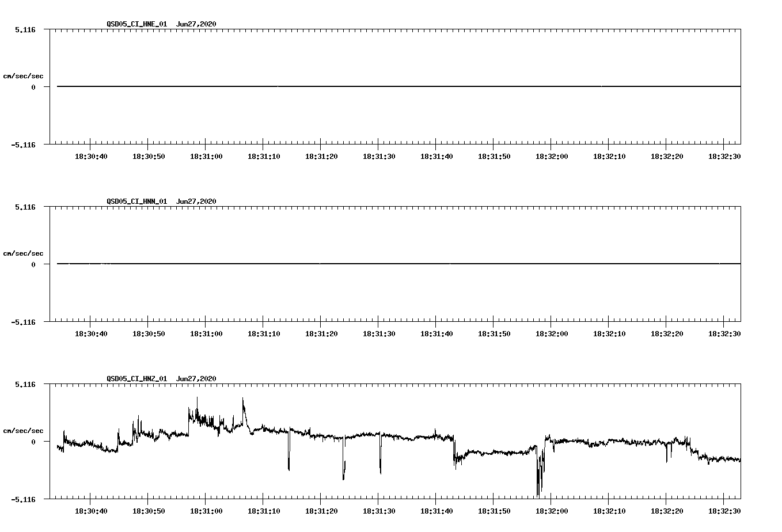Select the 18:32:00 time label under HNE chart
Viewport: 782px width, 532px height.
[552, 157]
